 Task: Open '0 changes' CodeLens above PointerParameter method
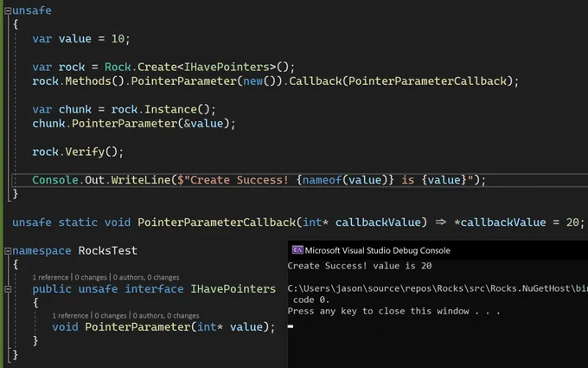pyautogui.click(x=111, y=315)
